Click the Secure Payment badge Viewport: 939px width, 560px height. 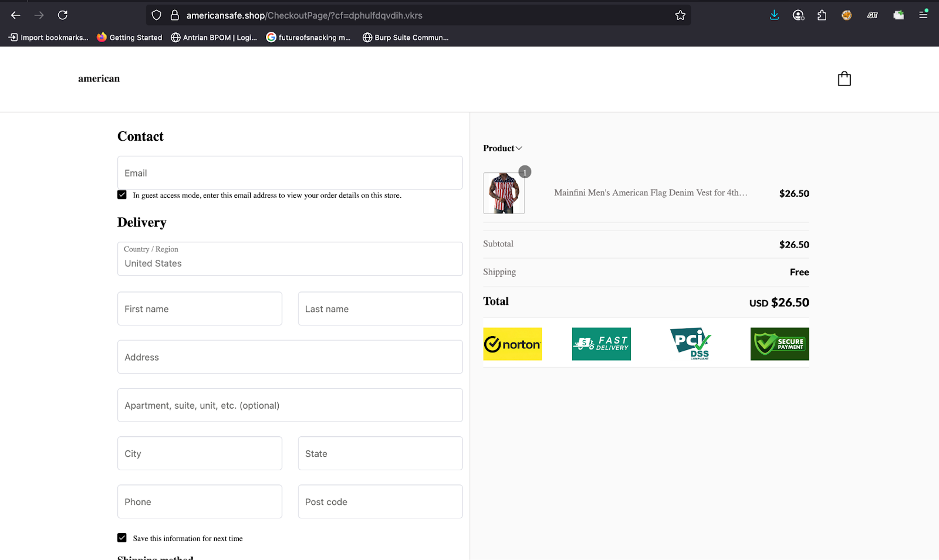[780, 344]
